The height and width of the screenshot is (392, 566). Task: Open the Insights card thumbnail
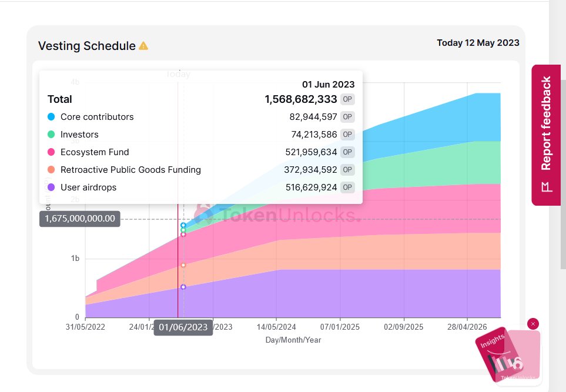507,355
